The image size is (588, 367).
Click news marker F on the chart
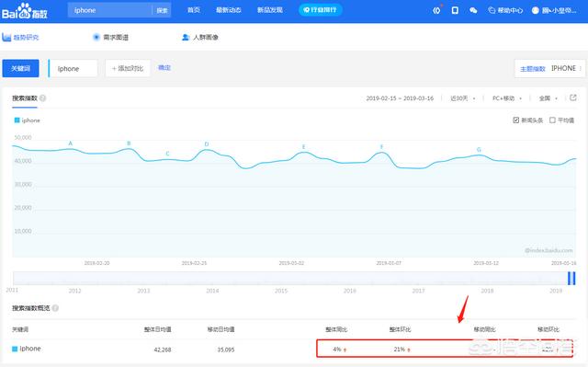(382, 147)
